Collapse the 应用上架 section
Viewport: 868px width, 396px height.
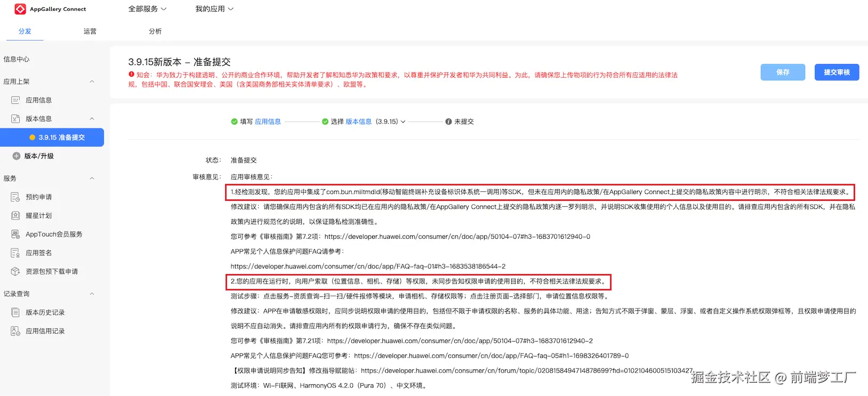(92, 82)
